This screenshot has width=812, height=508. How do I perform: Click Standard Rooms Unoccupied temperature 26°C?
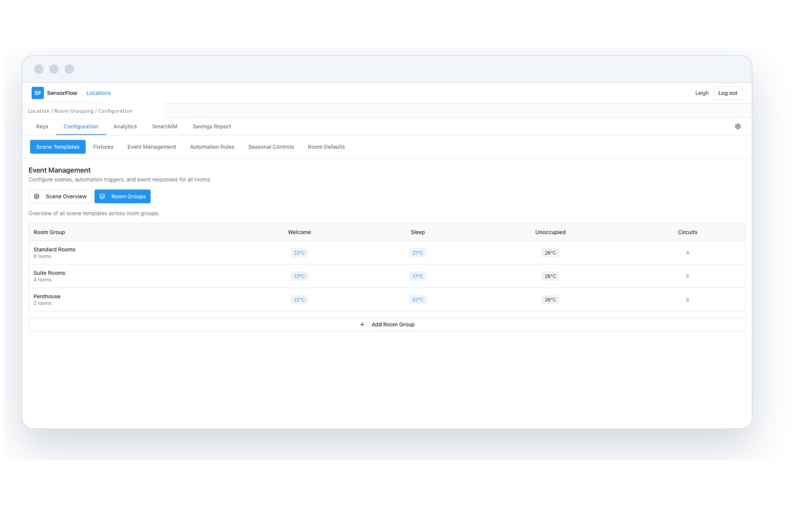tap(550, 253)
